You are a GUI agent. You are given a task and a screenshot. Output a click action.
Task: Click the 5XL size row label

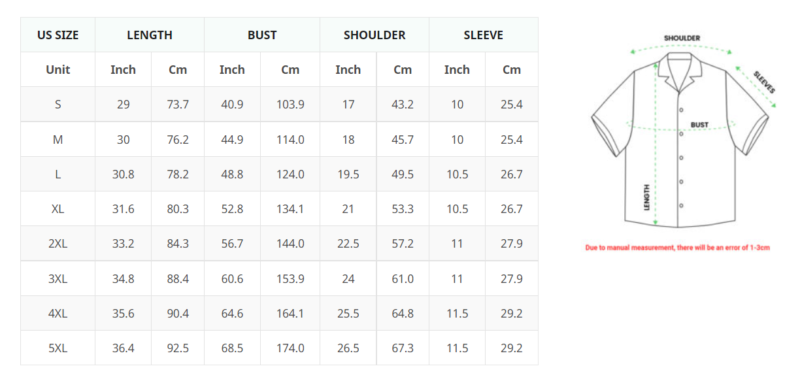point(58,348)
